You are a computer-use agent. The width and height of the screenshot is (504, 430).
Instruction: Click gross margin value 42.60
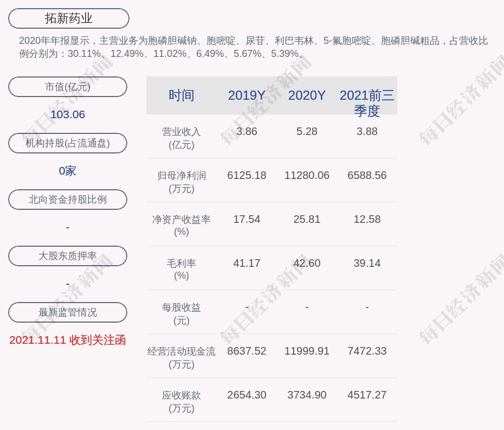click(307, 263)
